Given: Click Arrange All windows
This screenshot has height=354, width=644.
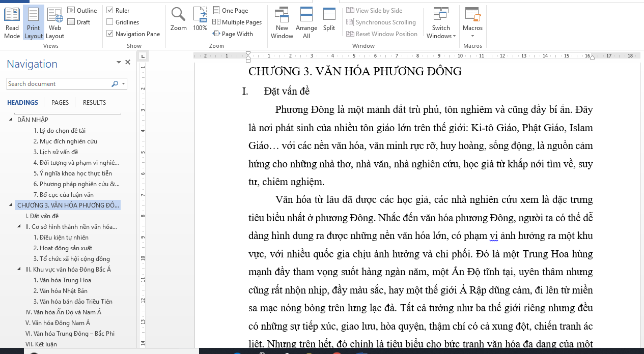Looking at the screenshot, I should pyautogui.click(x=306, y=23).
